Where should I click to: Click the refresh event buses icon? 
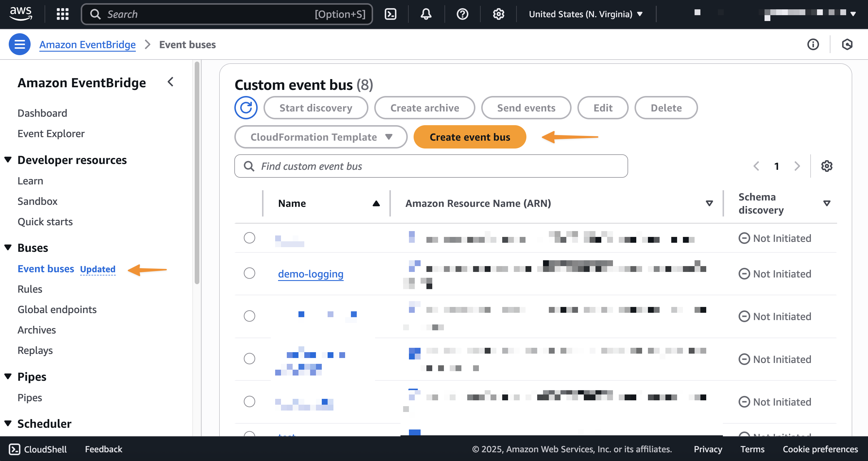click(x=246, y=108)
